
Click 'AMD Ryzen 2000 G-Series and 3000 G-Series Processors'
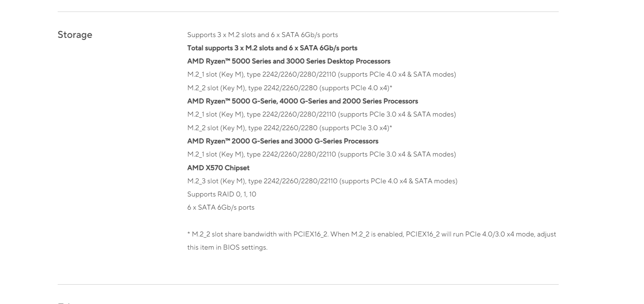click(x=283, y=141)
